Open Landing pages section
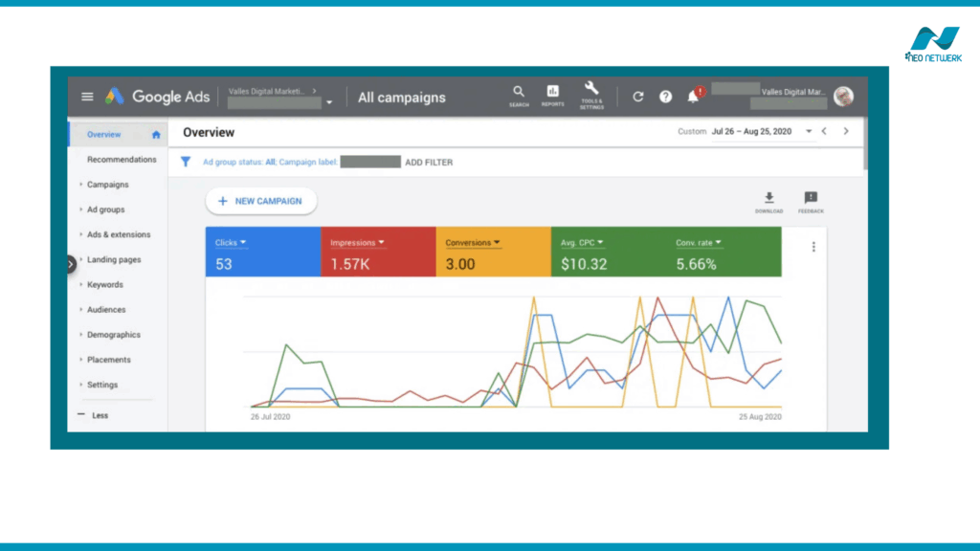Image resolution: width=980 pixels, height=551 pixels. point(114,259)
